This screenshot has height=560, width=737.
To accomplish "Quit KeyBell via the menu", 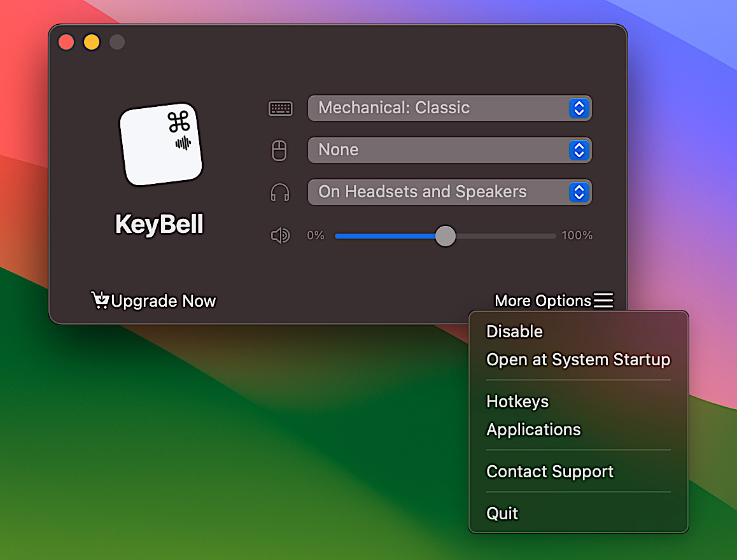I will [502, 513].
